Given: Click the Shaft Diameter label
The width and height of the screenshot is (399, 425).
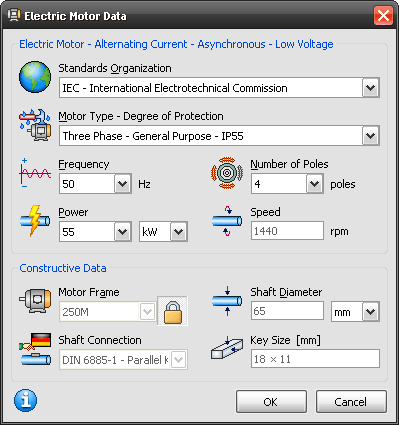Looking at the screenshot, I should [286, 292].
